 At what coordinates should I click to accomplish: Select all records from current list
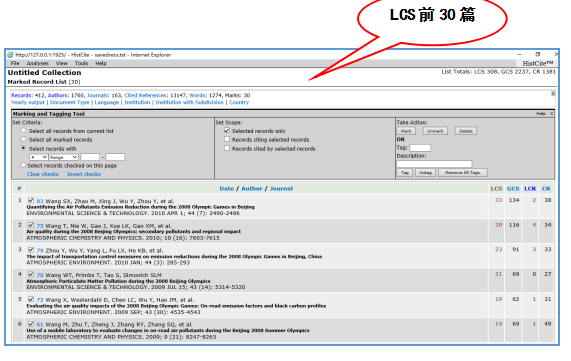pyautogui.click(x=24, y=130)
